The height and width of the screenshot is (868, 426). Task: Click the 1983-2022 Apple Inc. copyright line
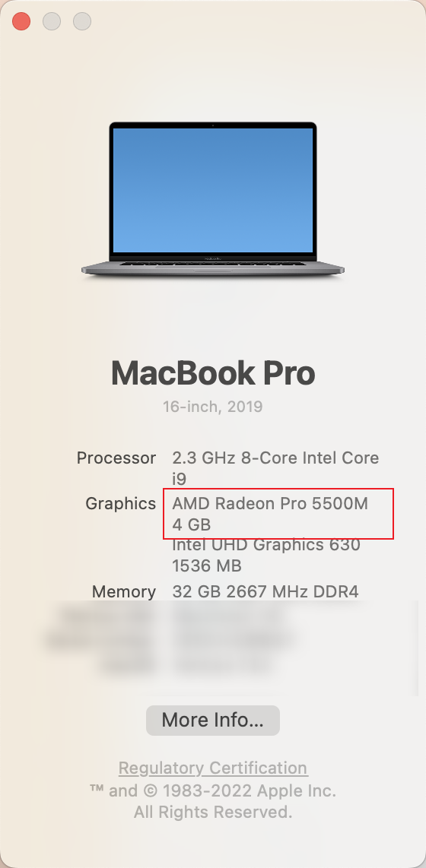click(x=213, y=790)
